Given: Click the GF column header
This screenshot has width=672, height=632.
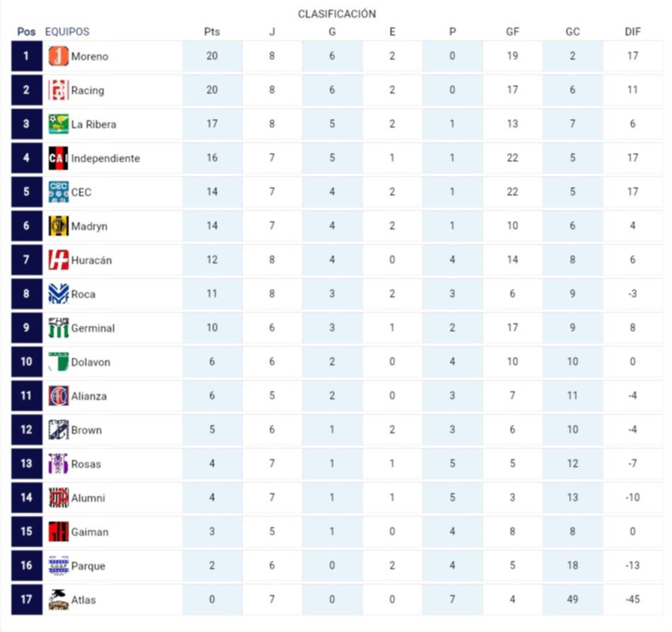Looking at the screenshot, I should click(x=512, y=32).
